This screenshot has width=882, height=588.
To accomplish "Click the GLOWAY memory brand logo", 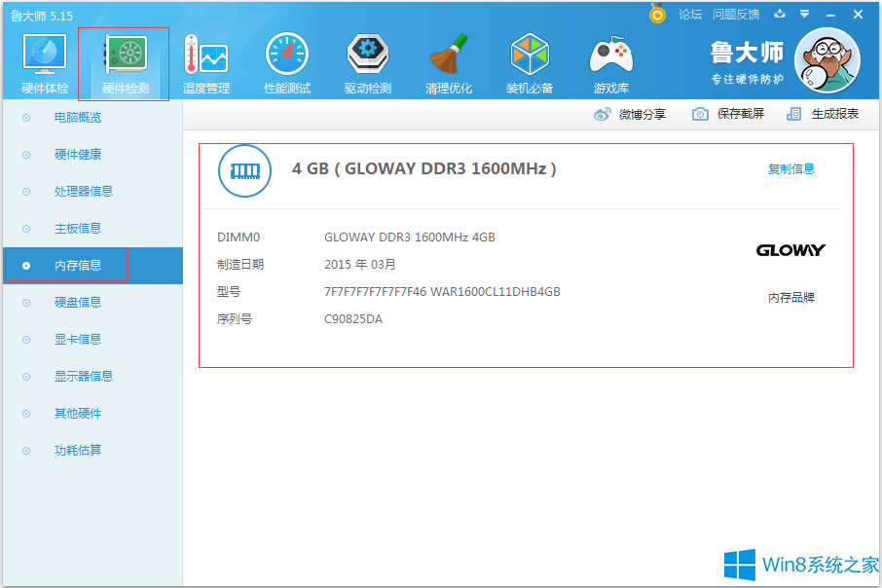I will click(790, 249).
